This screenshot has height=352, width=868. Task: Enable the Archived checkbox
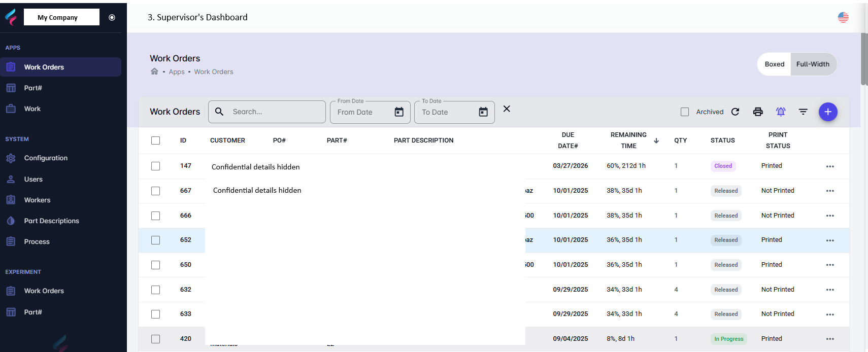click(x=685, y=112)
